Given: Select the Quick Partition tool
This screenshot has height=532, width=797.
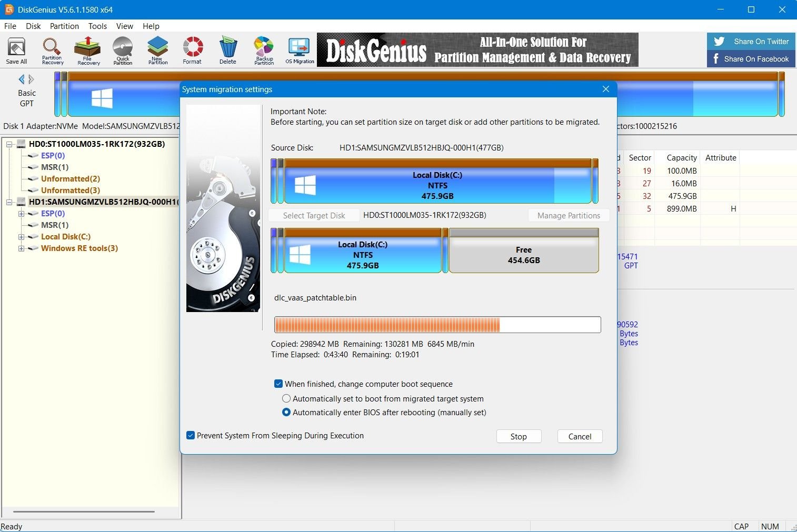Looking at the screenshot, I should coord(123,51).
